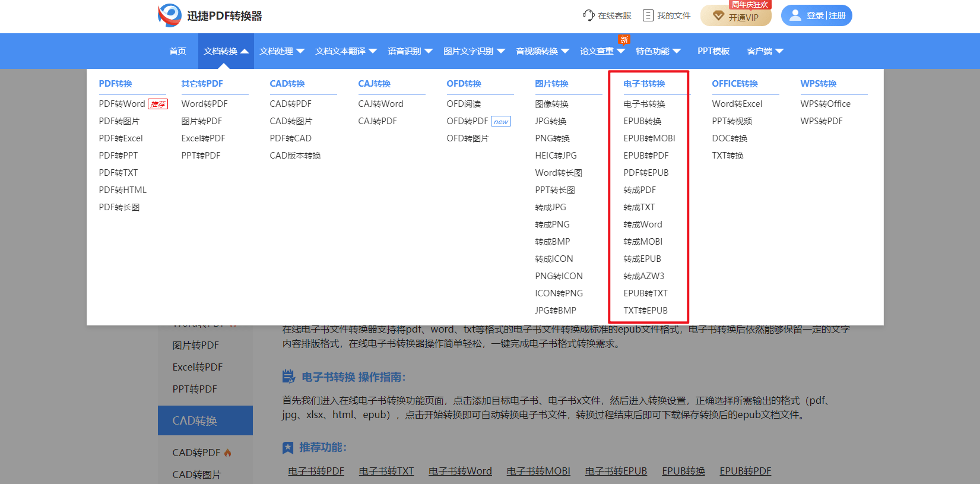
Task: Select PDF转Word in the menu
Action: (122, 104)
